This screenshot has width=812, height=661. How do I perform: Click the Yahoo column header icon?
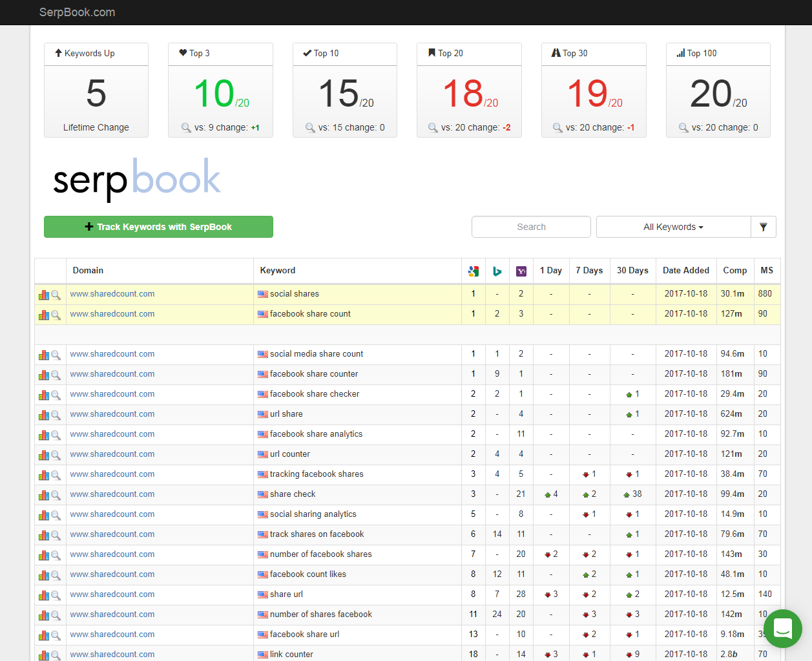(521, 271)
